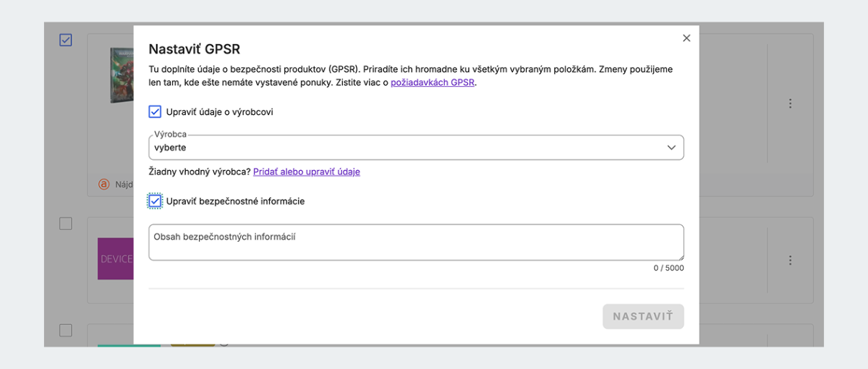Toggle Upraviť údaje o výrobcovi checkbox
Screen dimensions: 868x369
[x=155, y=112]
